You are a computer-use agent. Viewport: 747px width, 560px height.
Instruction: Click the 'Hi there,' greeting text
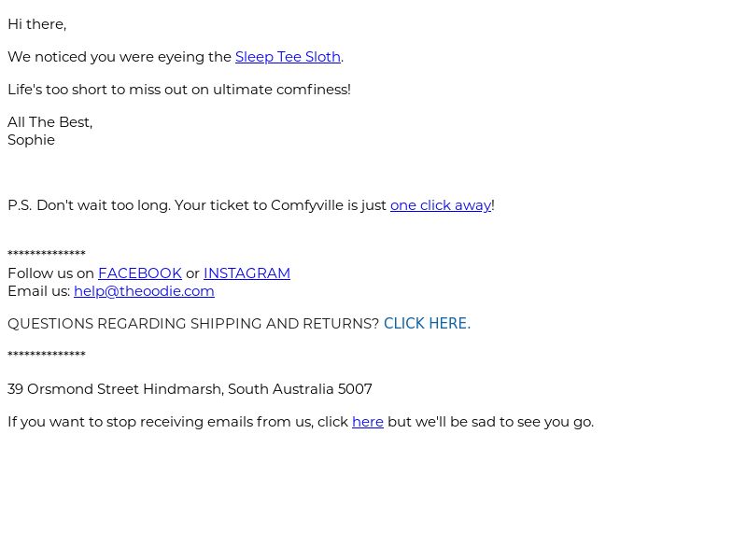[x=37, y=24]
